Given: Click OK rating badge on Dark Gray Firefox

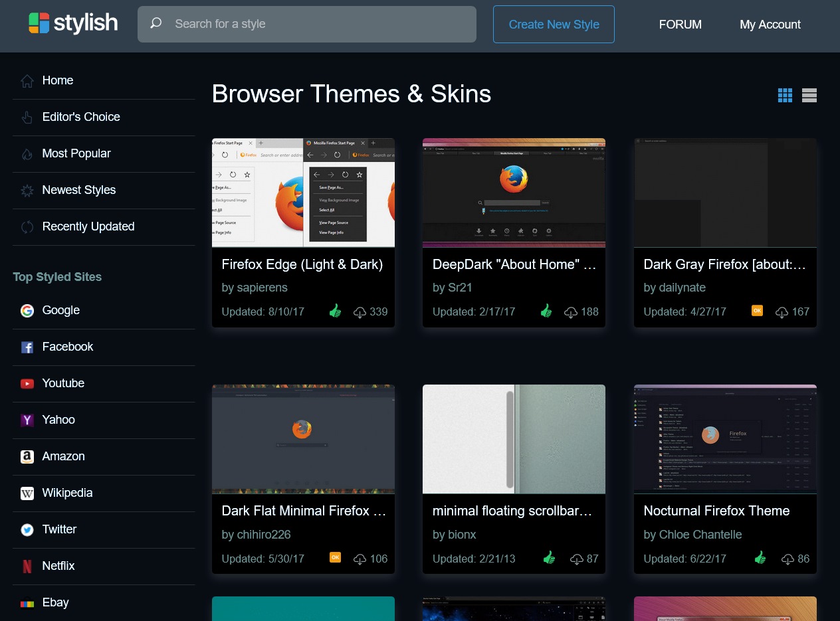Looking at the screenshot, I should [x=757, y=310].
